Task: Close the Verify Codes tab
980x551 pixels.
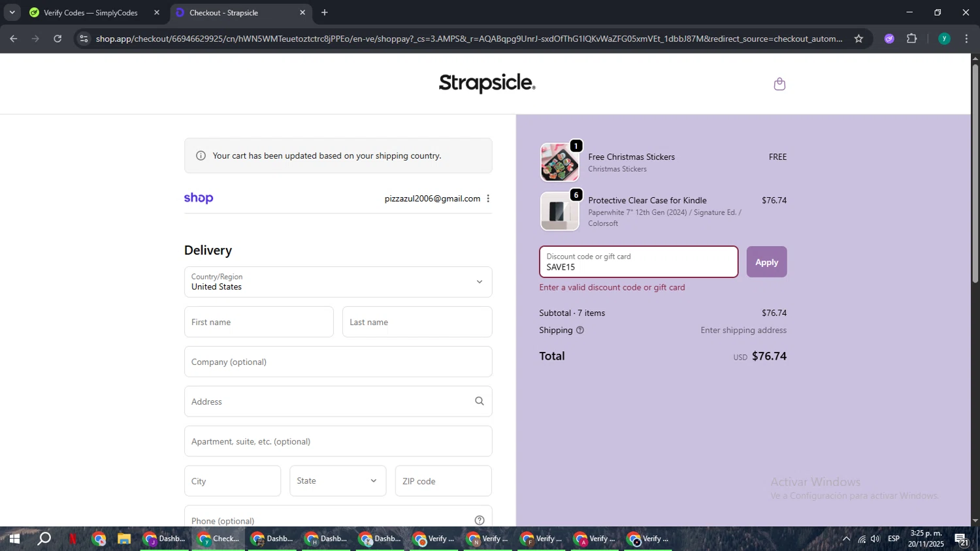Action: 157,12
